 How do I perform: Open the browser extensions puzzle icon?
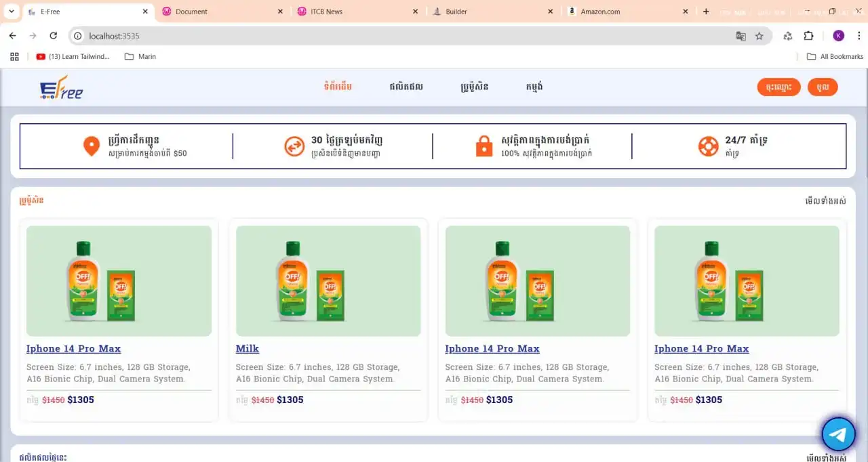click(x=808, y=36)
